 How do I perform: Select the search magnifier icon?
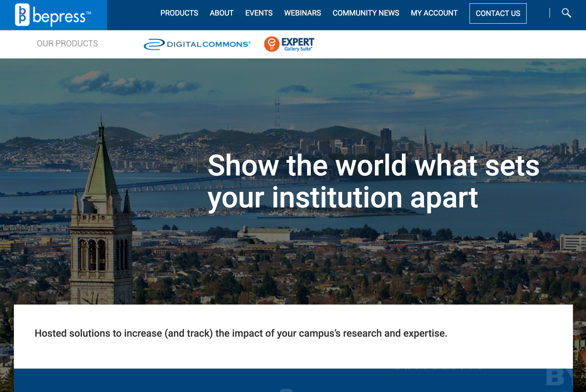[567, 13]
